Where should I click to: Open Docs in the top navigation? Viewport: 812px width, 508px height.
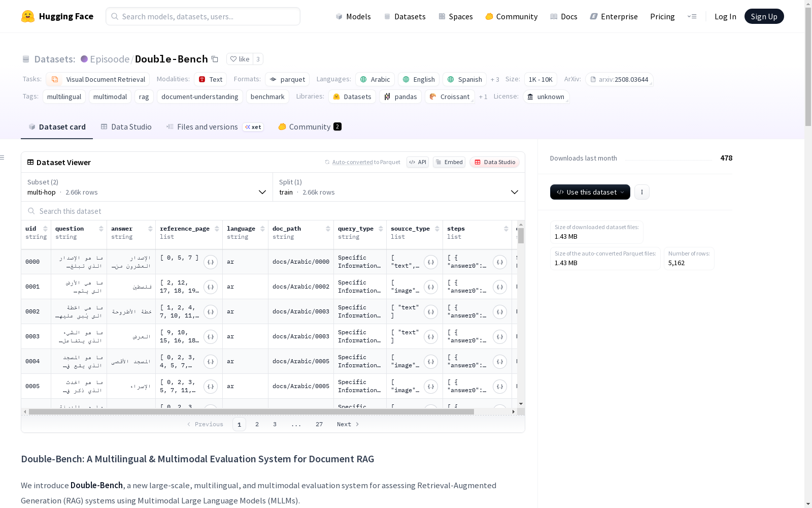[x=563, y=16]
